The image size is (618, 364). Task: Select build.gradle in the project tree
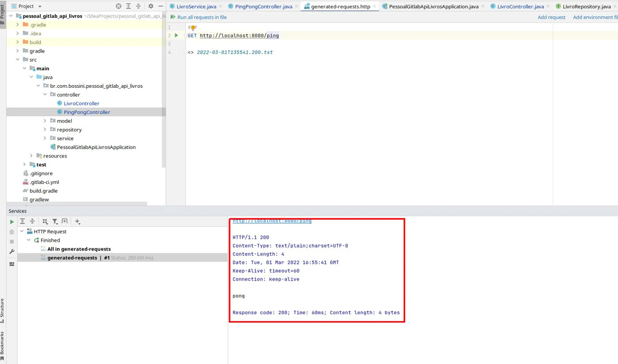[x=43, y=191]
